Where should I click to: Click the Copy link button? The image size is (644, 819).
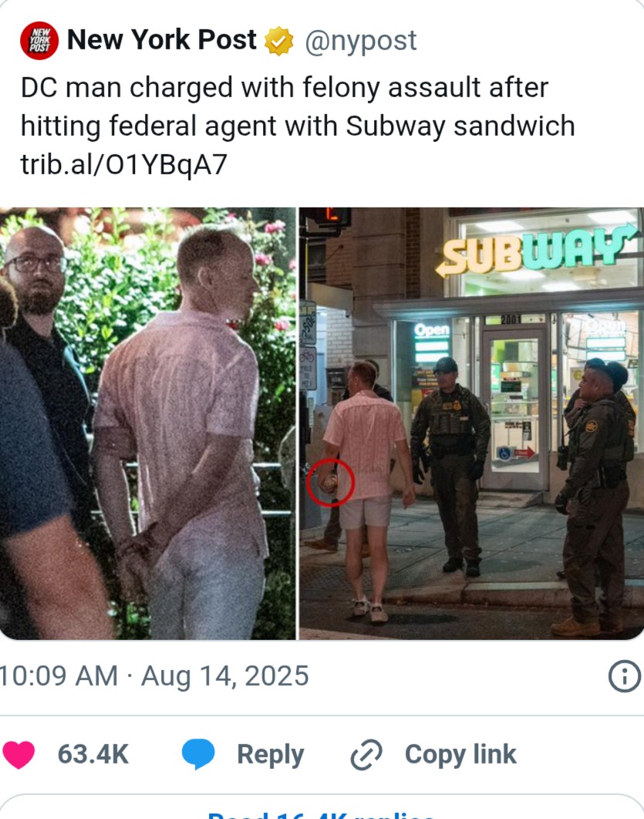click(x=460, y=755)
